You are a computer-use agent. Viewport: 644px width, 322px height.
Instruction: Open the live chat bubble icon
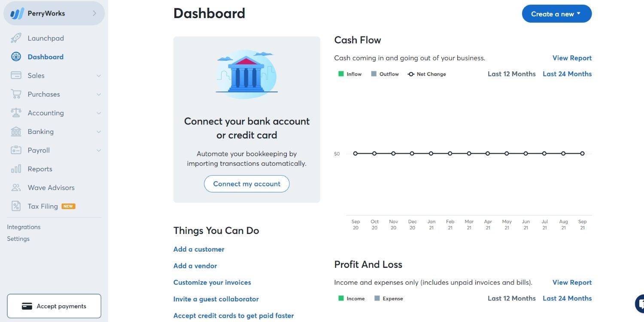(641, 303)
